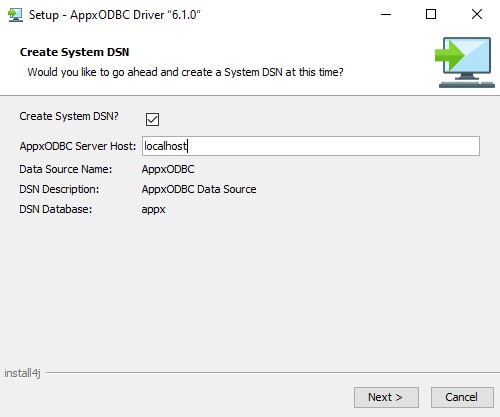500x417 pixels.
Task: Click the monitor with green arrow graphic
Action: point(465,62)
